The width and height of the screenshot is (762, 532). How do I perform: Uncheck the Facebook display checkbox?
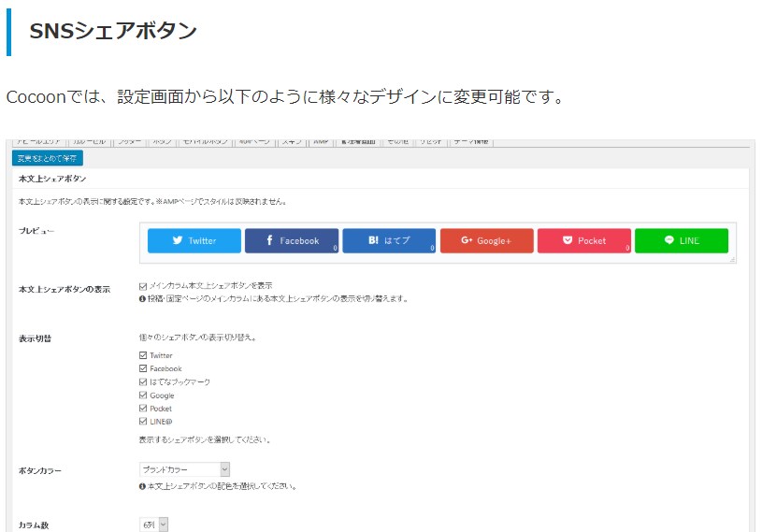[x=143, y=368]
